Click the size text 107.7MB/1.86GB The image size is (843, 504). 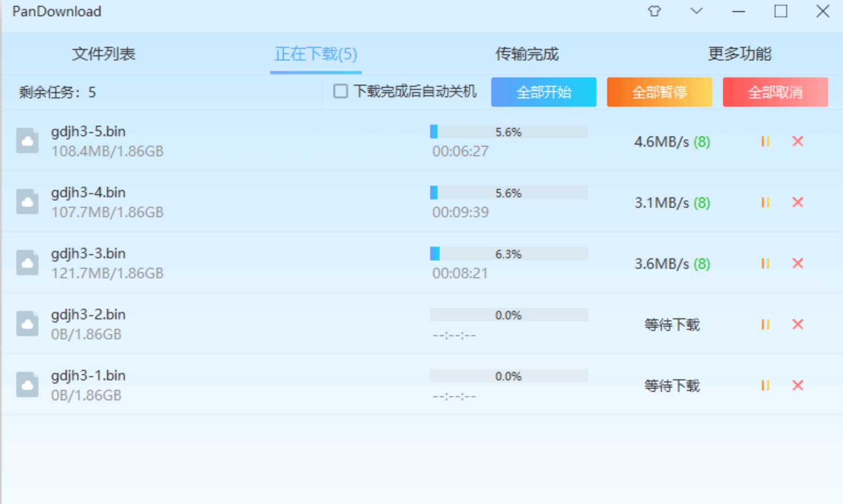107,213
